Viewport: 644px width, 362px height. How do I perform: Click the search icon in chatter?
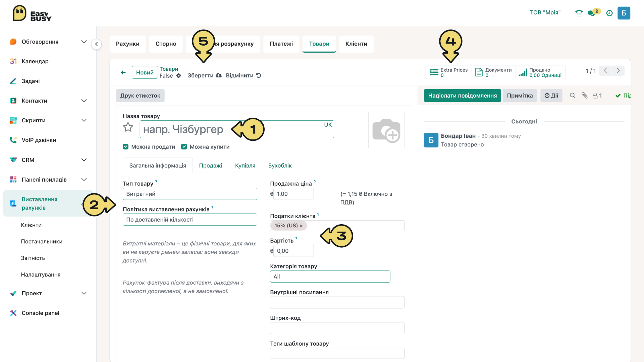point(573,96)
